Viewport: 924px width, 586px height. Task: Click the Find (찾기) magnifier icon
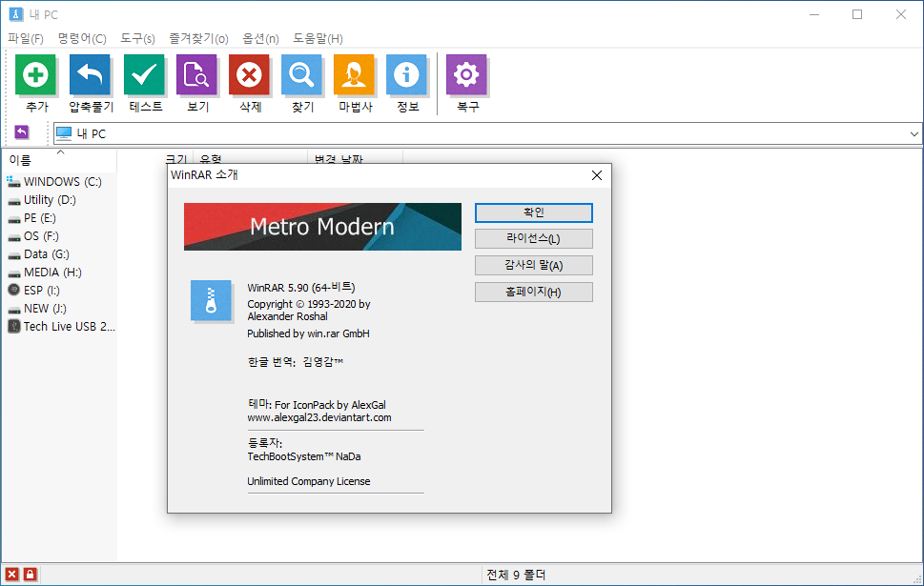tap(302, 74)
